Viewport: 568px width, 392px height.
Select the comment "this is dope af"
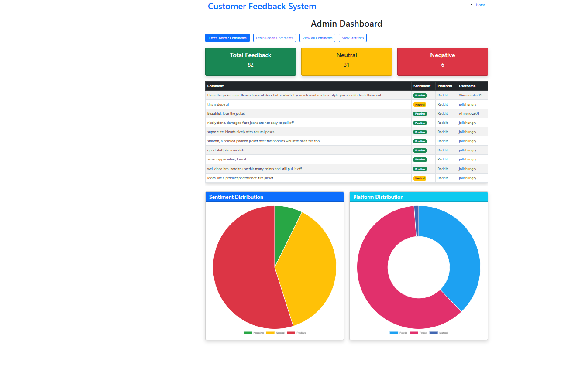tap(218, 104)
